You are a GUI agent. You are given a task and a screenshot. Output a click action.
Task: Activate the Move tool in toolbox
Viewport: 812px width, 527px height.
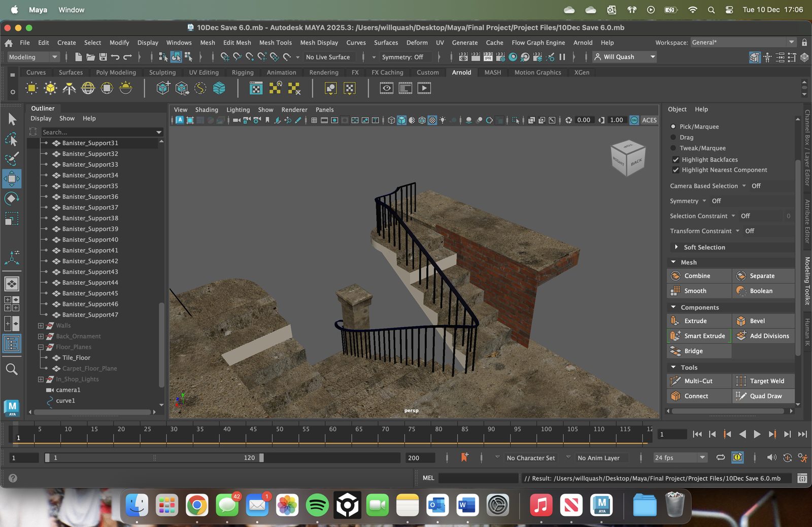pos(12,179)
